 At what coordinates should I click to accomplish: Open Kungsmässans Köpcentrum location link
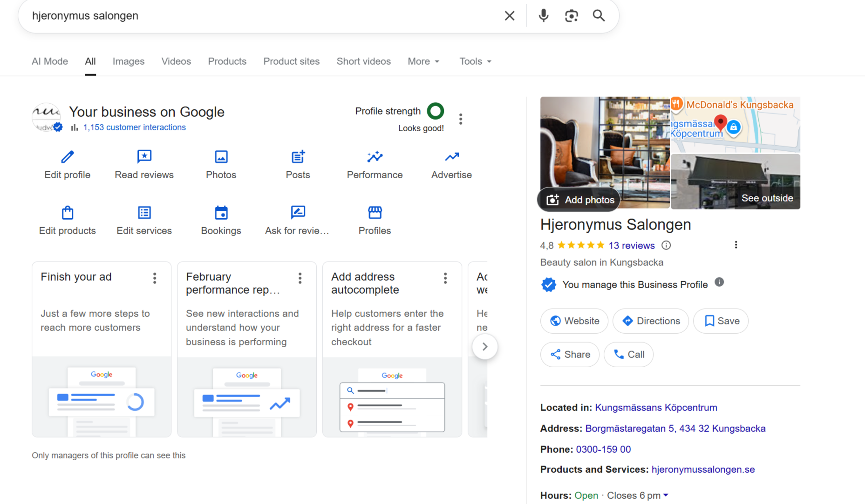[x=656, y=408]
